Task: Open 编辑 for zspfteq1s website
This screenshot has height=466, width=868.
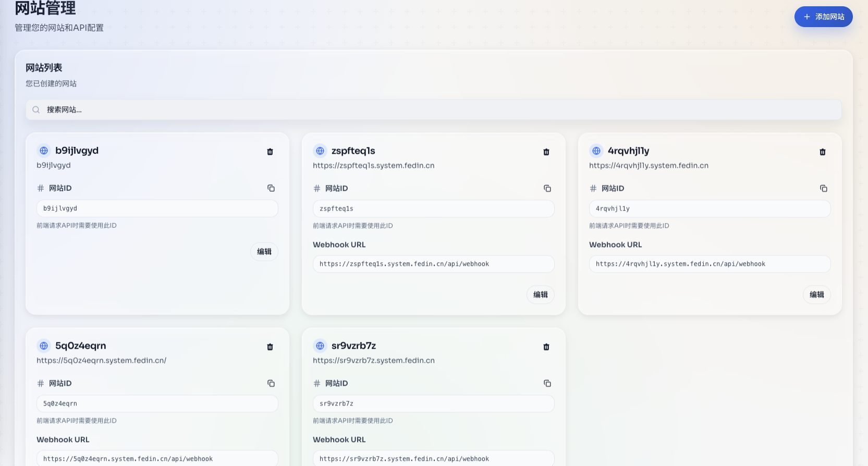Action: [541, 295]
